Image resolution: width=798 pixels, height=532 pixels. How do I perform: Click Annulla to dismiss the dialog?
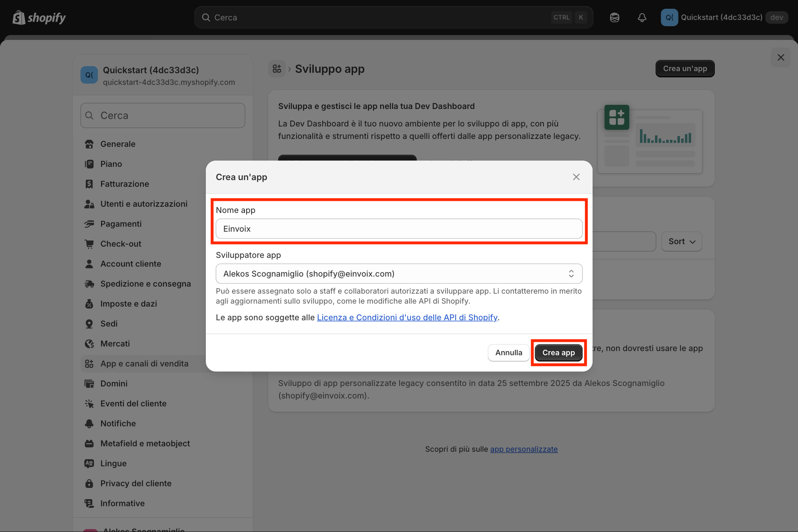[x=508, y=352]
